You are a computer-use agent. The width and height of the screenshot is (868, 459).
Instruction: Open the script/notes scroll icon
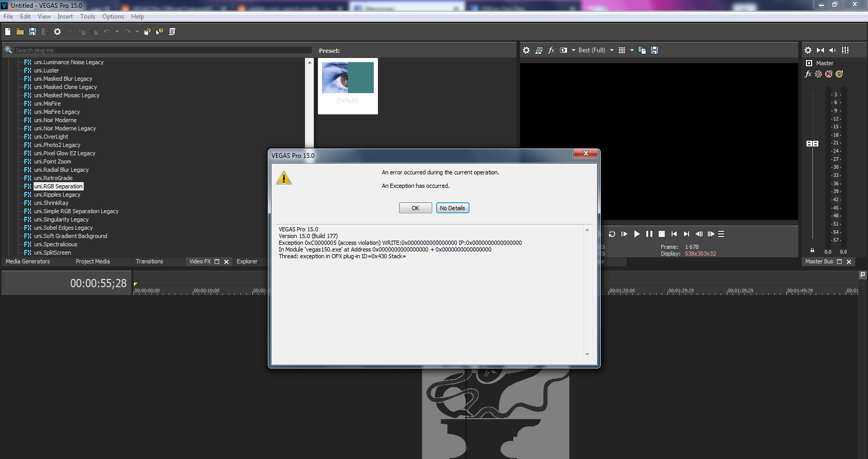(x=172, y=32)
